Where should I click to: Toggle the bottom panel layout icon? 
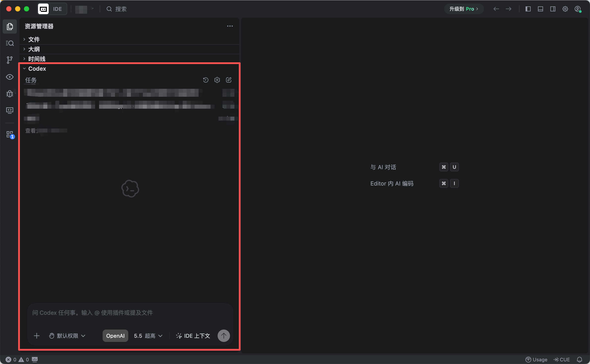(x=540, y=9)
